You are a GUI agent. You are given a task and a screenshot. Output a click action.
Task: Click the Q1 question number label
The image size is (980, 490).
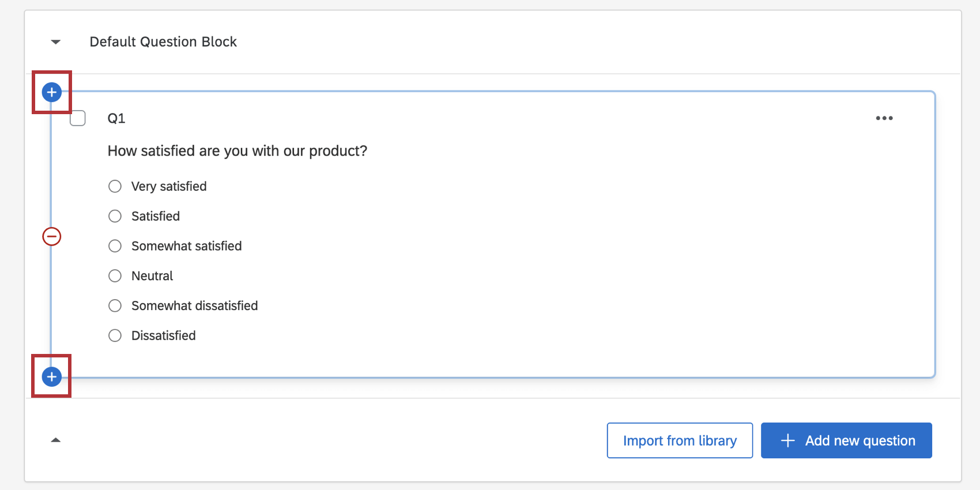point(116,118)
